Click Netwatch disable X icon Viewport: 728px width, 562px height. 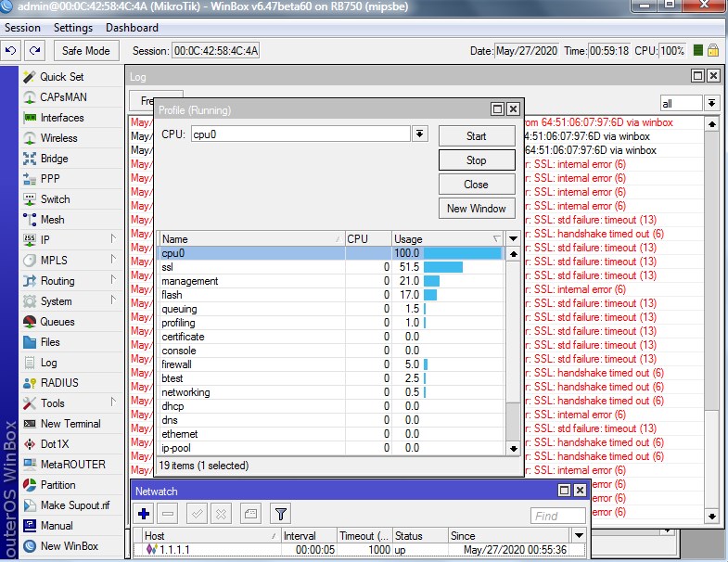221,514
